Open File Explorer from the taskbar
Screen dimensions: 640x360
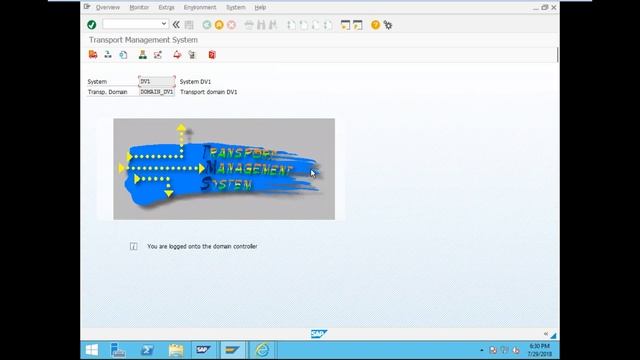coord(176,350)
